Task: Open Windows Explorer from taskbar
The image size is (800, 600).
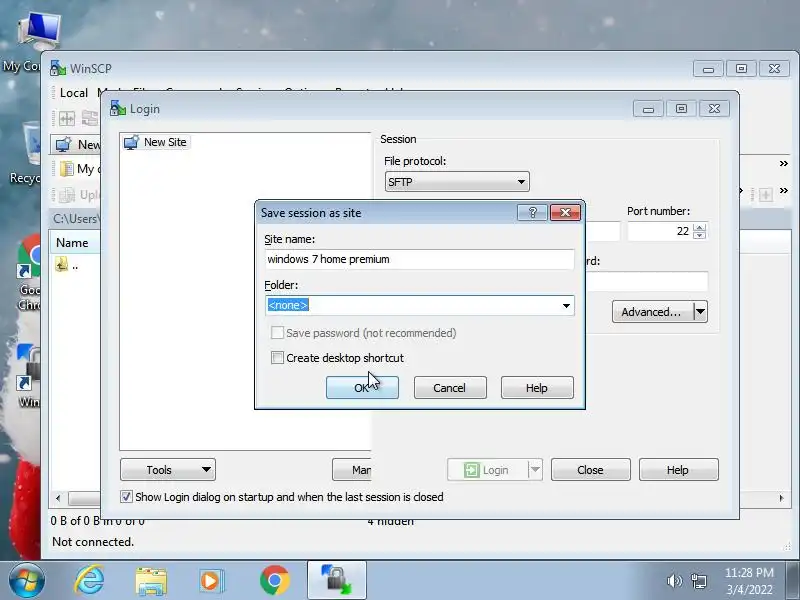Action: tap(151, 581)
